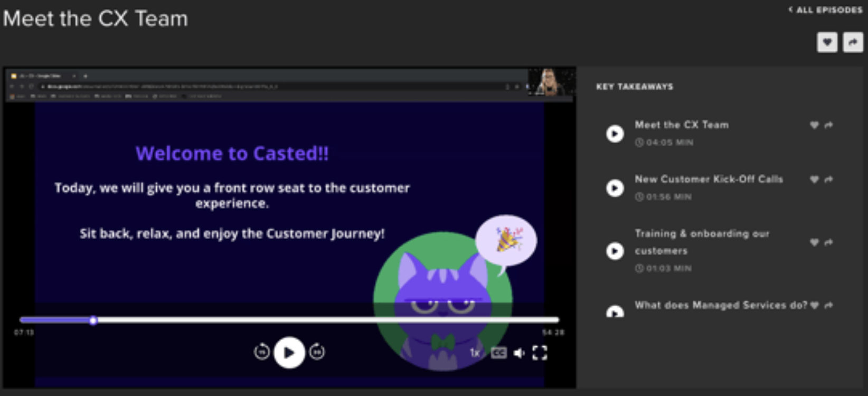Viewport: 868px width, 396px height.
Task: Click the "04:05 MIN" duration label
Action: tap(664, 143)
